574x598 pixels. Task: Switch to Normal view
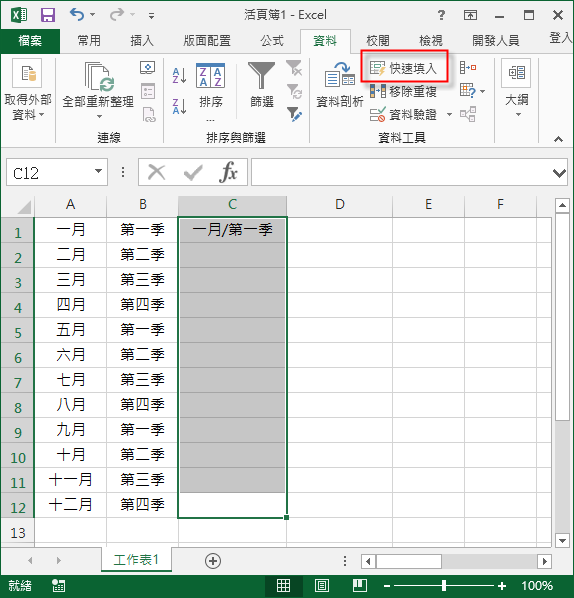pyautogui.click(x=283, y=585)
